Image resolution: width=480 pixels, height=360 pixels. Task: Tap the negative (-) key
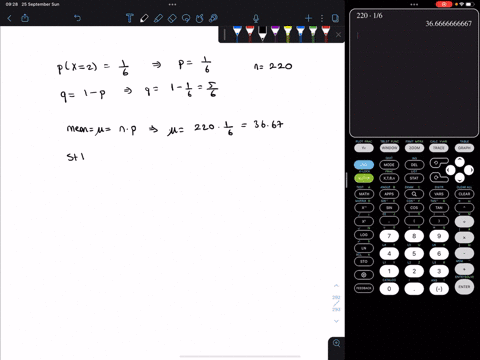pyautogui.click(x=439, y=289)
